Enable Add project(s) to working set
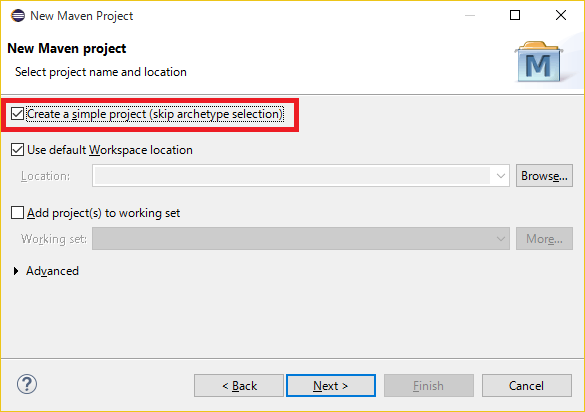The width and height of the screenshot is (585, 412). tap(18, 213)
